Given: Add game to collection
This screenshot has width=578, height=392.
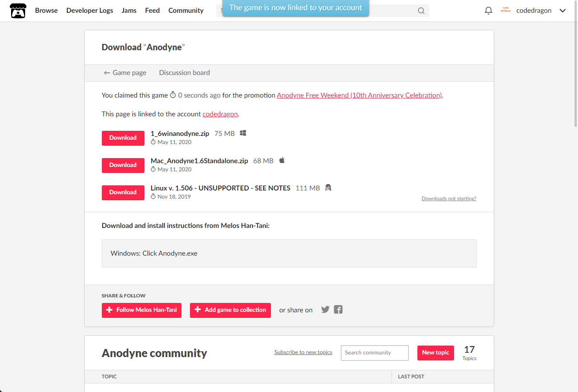Looking at the screenshot, I should pos(230,310).
